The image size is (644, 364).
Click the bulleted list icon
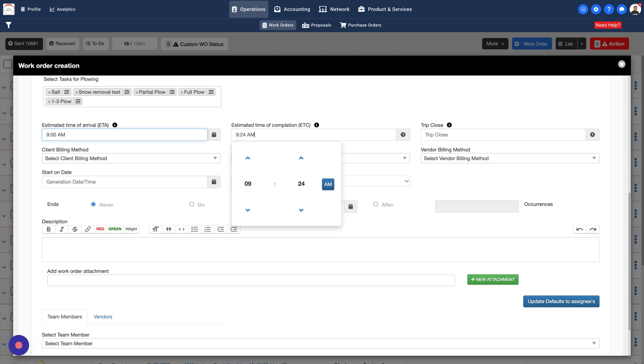tap(195, 229)
